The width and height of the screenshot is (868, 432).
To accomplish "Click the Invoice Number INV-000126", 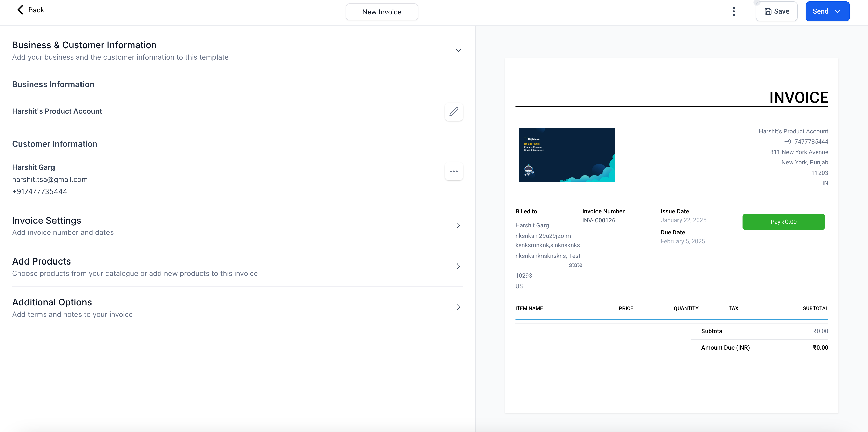I will tap(599, 220).
